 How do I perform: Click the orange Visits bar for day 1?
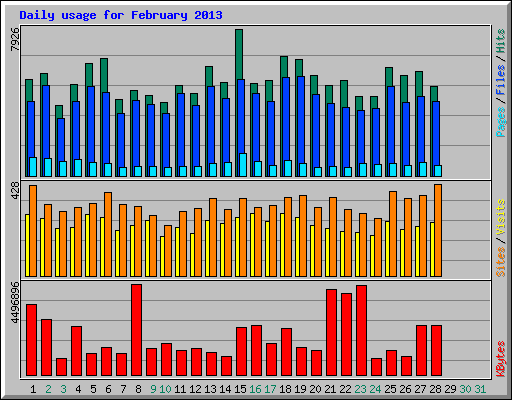pyautogui.click(x=33, y=231)
